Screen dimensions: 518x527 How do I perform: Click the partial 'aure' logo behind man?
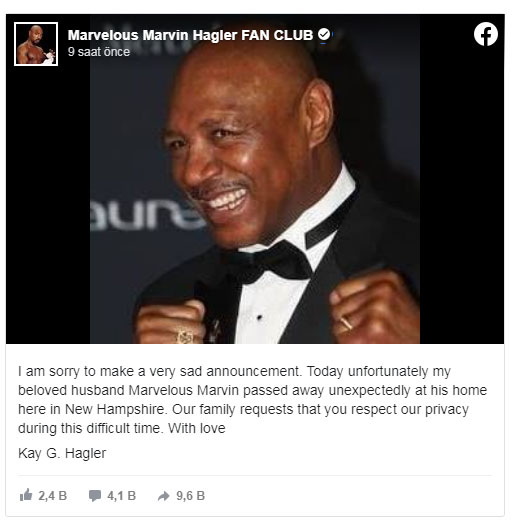(145, 215)
